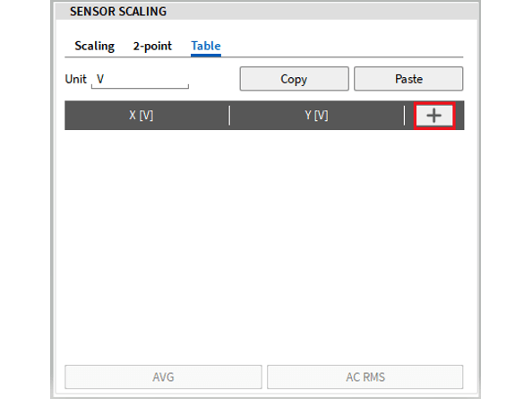The width and height of the screenshot is (532, 399).
Task: Click blank tab strip right of Table
Action: [x=342, y=47]
